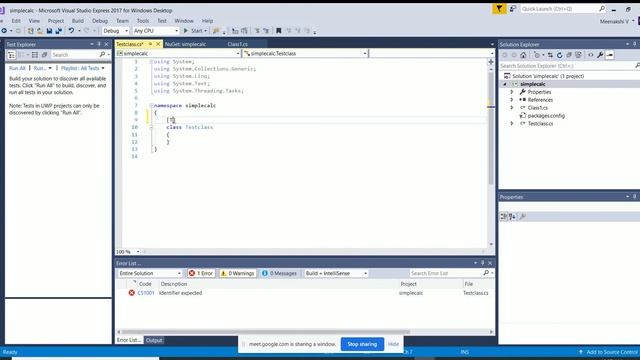
Task: Click the Home icon in Solution Explorer
Action: tap(523, 55)
